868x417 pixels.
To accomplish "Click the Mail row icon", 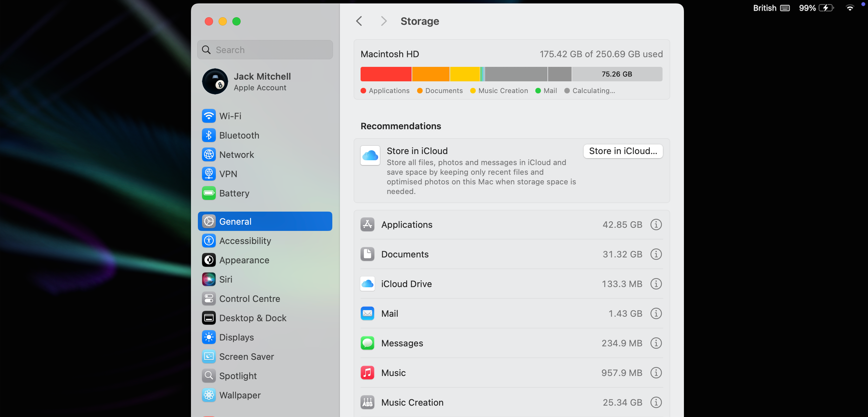I will pos(367,314).
